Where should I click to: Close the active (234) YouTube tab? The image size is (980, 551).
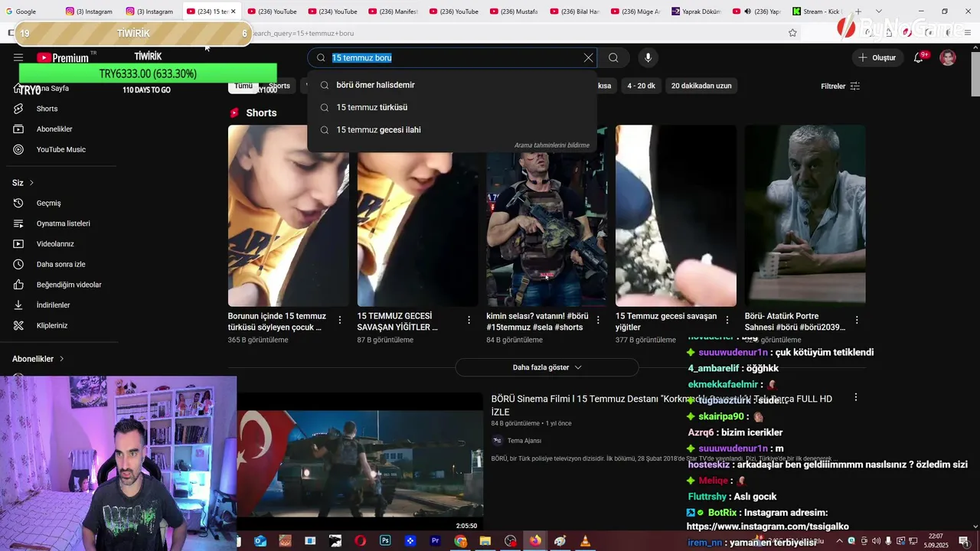click(x=233, y=11)
